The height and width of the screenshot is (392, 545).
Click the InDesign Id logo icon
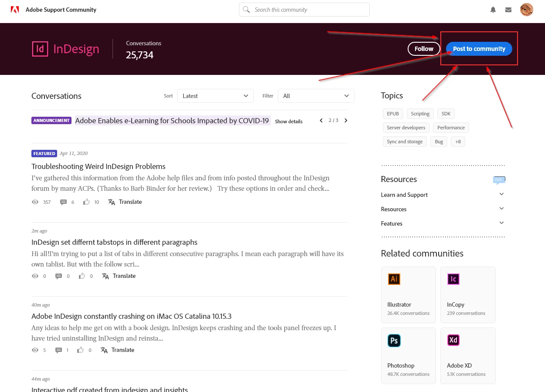click(x=40, y=49)
